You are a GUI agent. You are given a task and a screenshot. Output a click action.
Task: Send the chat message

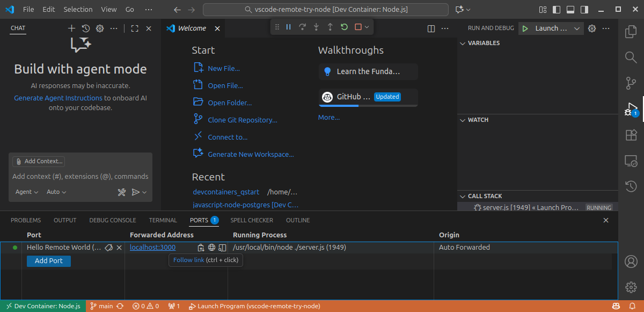136,192
